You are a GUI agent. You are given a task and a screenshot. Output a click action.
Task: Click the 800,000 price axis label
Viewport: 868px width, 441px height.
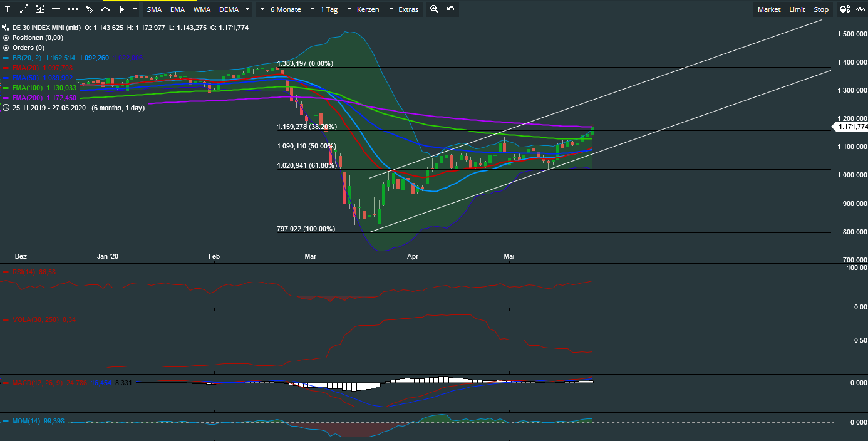854,232
